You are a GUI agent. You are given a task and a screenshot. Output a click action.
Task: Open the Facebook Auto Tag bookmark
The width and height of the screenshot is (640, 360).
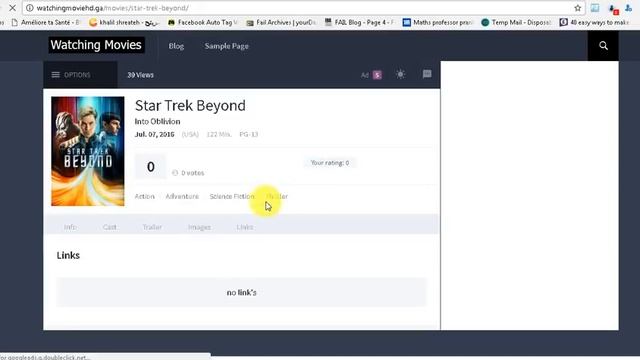point(203,22)
